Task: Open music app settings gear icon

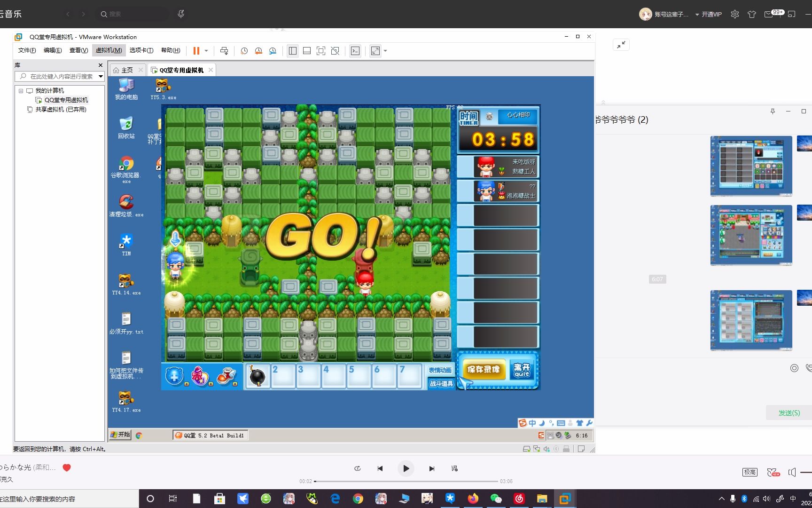Action: pos(735,14)
